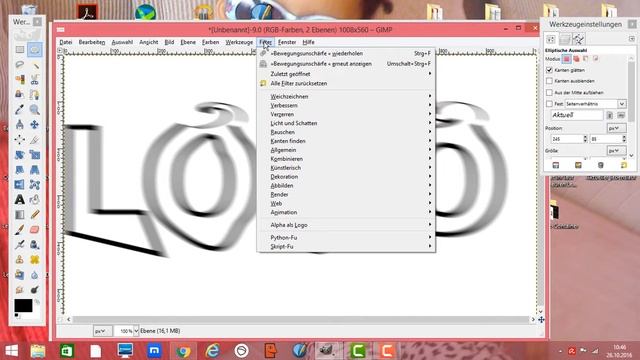Expand the Zuletzt geöffnet submenu
Viewport: 640px width, 360px height.
(x=346, y=74)
